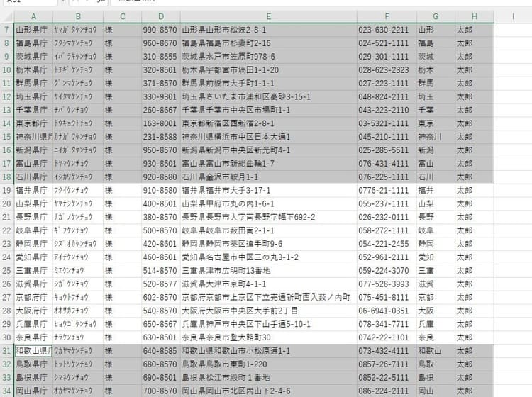Select column D header
The width and height of the screenshot is (532, 397).
click(x=161, y=16)
